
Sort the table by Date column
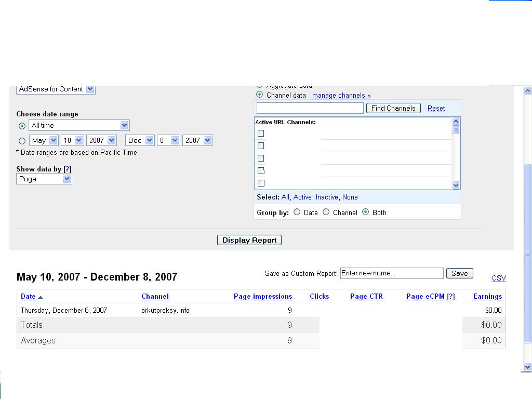click(x=28, y=296)
